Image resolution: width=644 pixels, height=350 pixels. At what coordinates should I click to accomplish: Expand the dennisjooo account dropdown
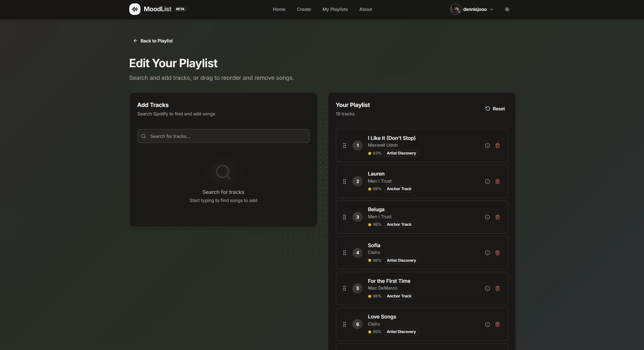point(472,9)
